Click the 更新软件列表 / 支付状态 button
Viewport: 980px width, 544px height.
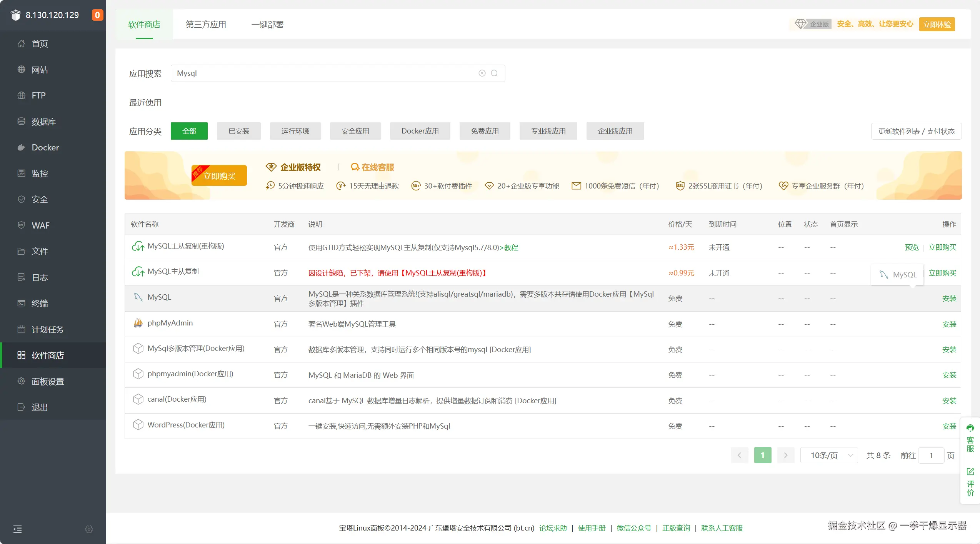coord(916,132)
